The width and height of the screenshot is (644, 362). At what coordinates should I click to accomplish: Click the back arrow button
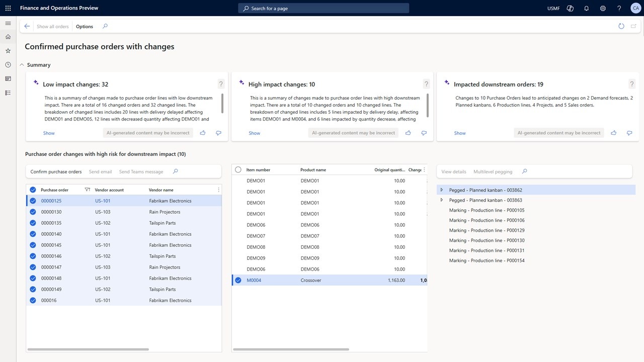(27, 27)
